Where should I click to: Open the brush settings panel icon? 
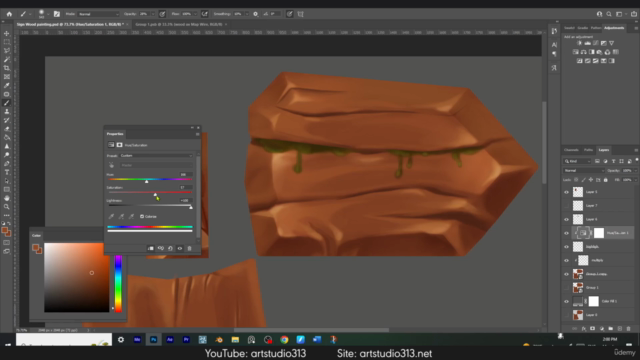(57, 14)
